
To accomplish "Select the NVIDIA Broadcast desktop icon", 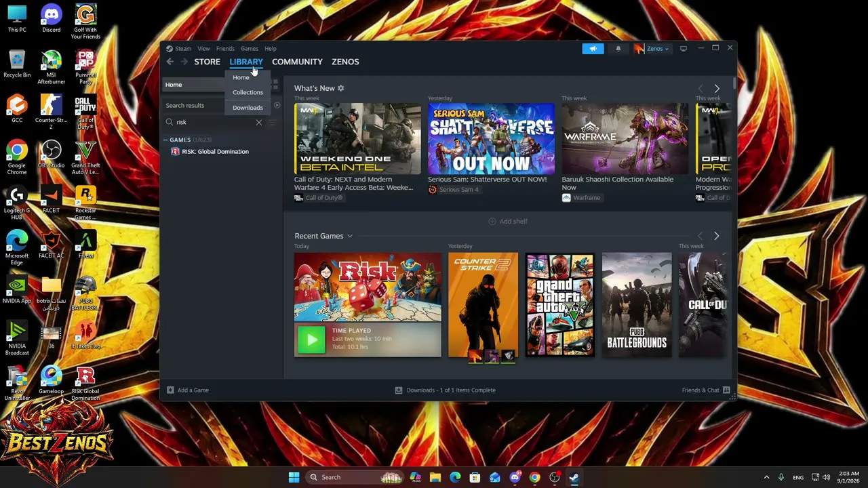I will tap(17, 339).
